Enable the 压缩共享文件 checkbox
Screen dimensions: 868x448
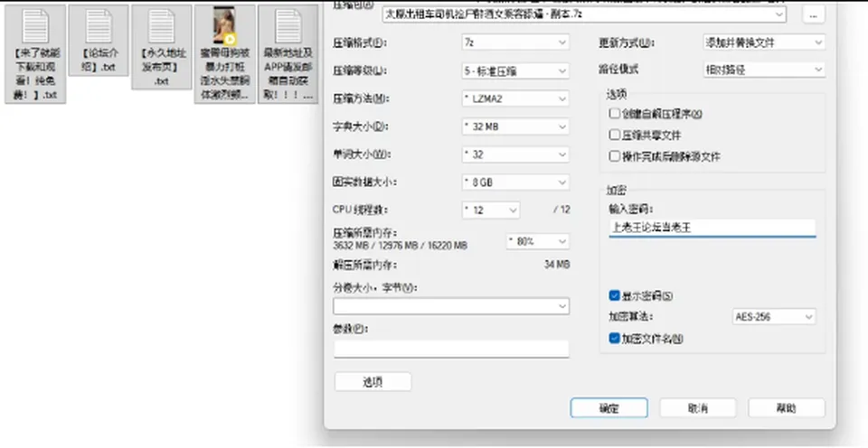(x=614, y=135)
